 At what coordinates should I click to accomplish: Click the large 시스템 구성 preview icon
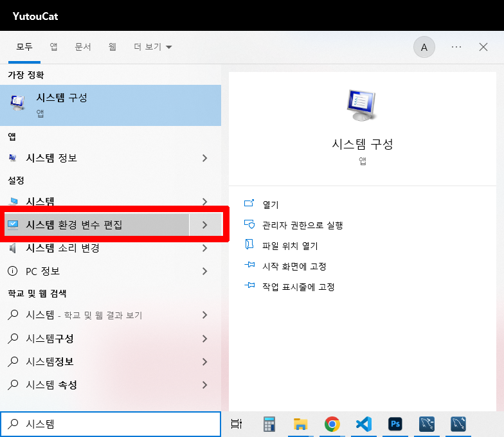coord(362,105)
